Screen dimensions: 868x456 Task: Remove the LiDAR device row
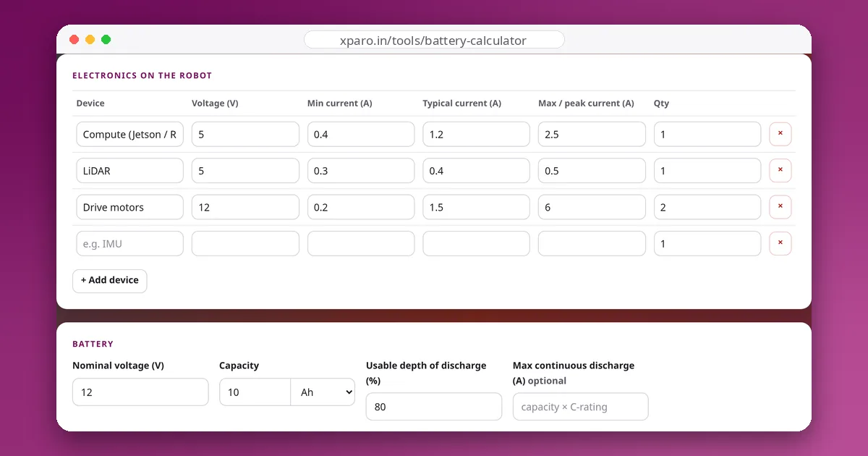(780, 171)
